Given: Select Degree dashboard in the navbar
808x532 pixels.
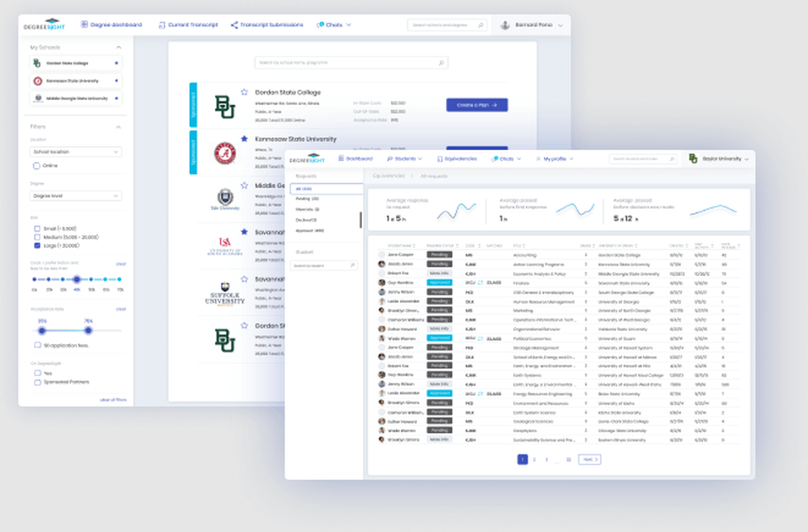Looking at the screenshot, I should [113, 24].
